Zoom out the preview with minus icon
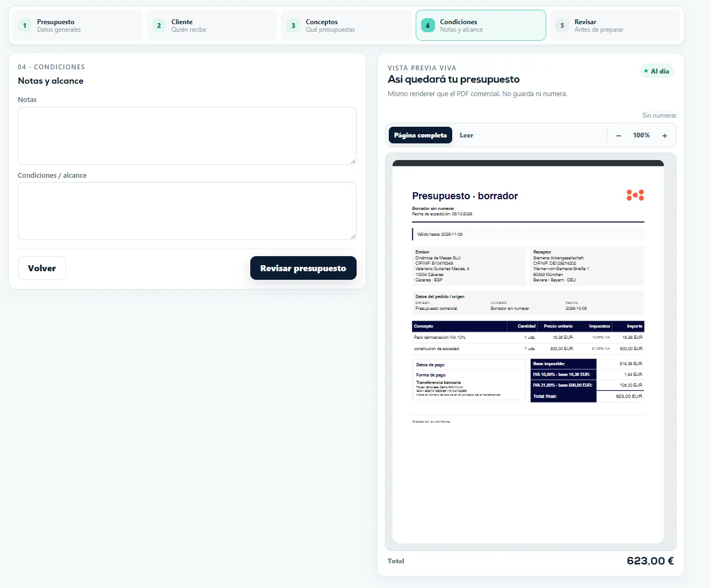 (x=619, y=135)
